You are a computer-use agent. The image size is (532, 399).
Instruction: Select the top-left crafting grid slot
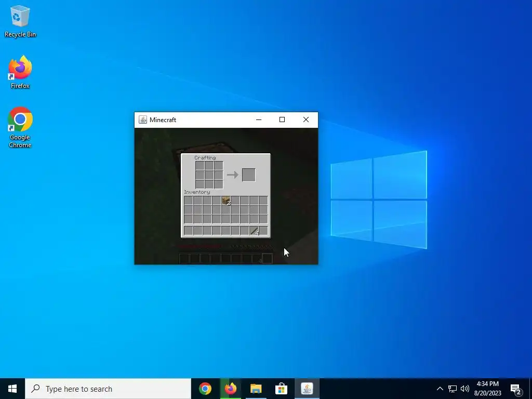200,166
